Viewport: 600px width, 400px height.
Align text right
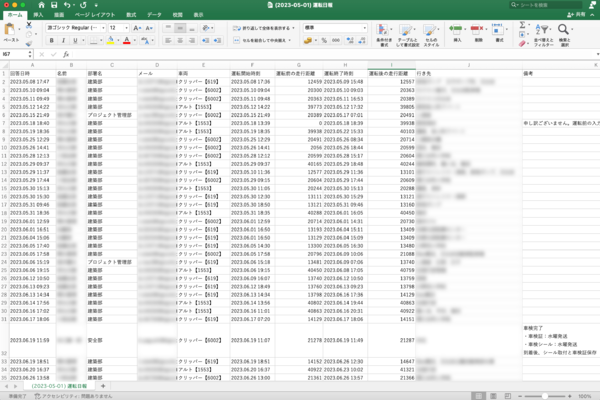click(192, 41)
